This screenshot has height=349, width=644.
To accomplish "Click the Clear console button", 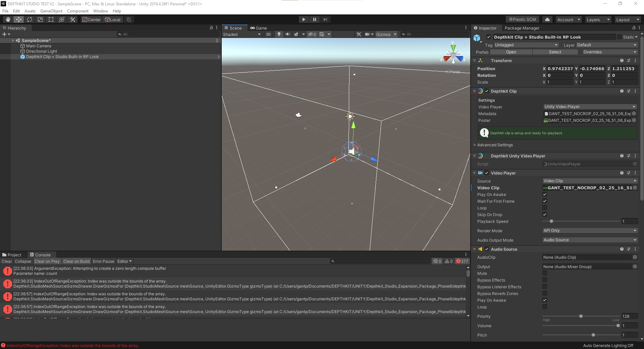I will (6, 261).
